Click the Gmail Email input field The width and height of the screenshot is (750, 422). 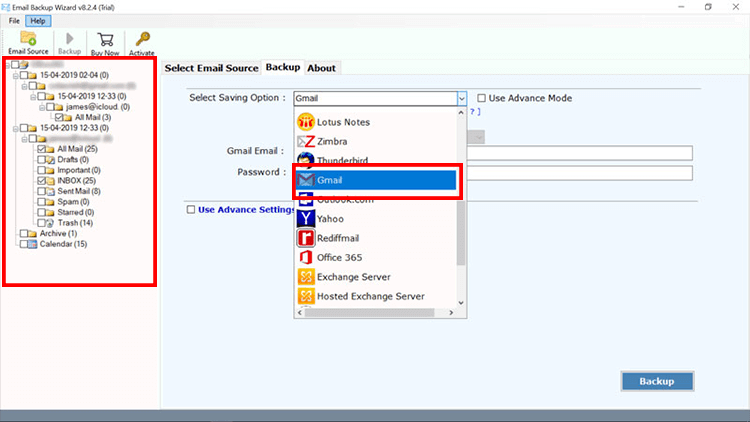(579, 153)
